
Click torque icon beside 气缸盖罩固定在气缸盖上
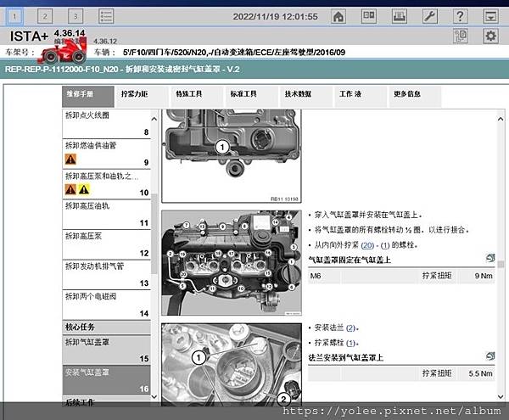coord(490,258)
